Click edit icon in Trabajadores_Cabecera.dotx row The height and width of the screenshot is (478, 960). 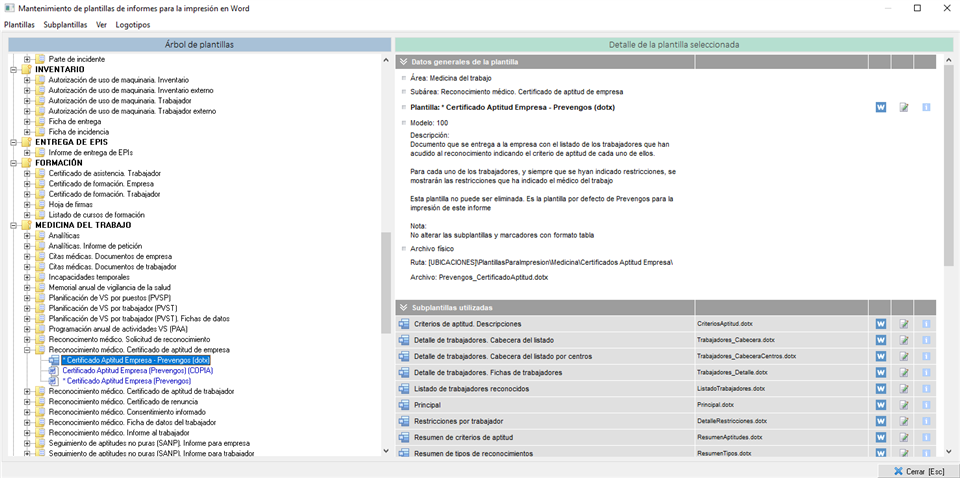tap(904, 340)
